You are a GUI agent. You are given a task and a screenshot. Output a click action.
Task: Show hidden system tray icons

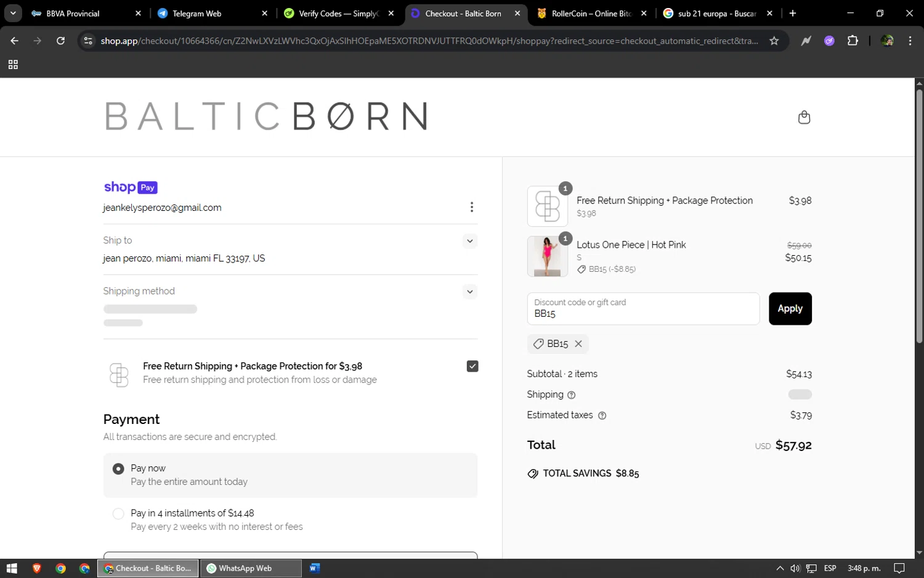[x=780, y=568]
